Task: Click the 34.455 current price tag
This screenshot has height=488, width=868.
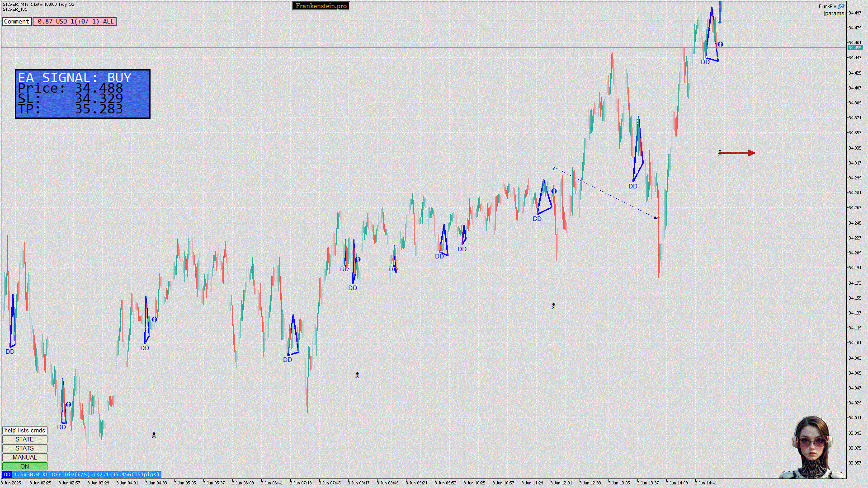Action: pyautogui.click(x=854, y=47)
